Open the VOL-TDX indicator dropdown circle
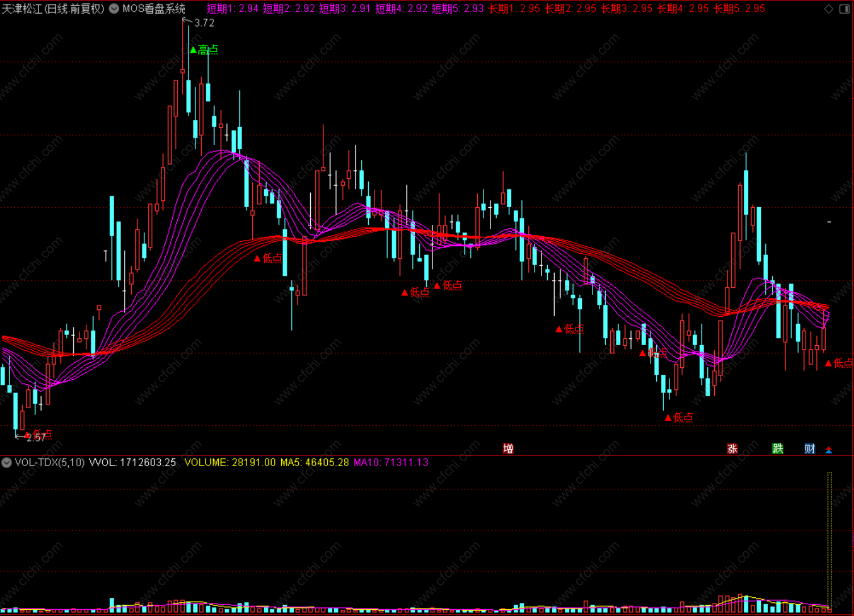The image size is (854, 616). pyautogui.click(x=7, y=462)
